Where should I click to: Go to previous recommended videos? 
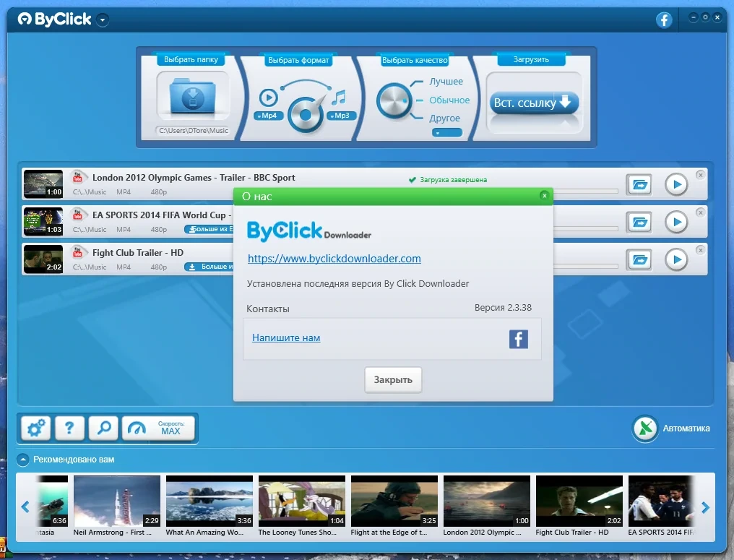click(x=25, y=507)
